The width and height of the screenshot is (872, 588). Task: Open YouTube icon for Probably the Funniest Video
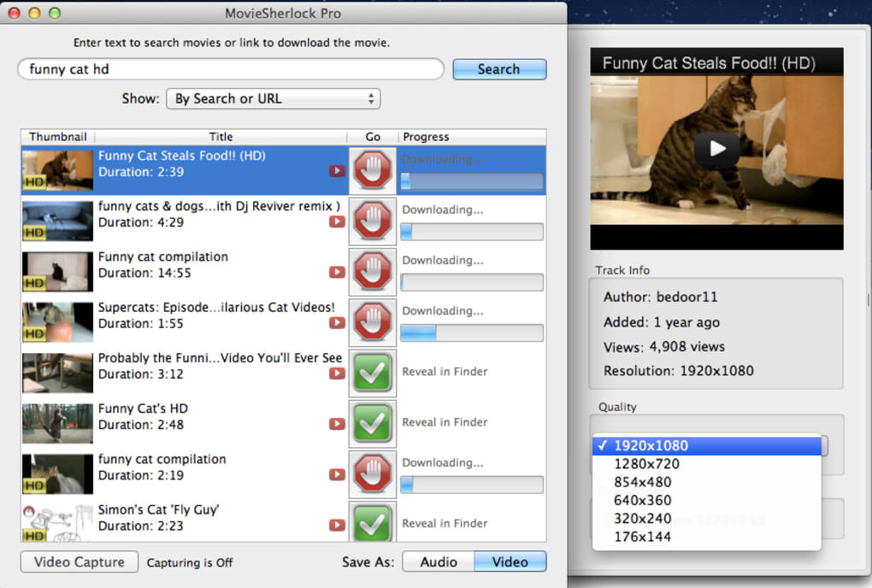click(337, 373)
